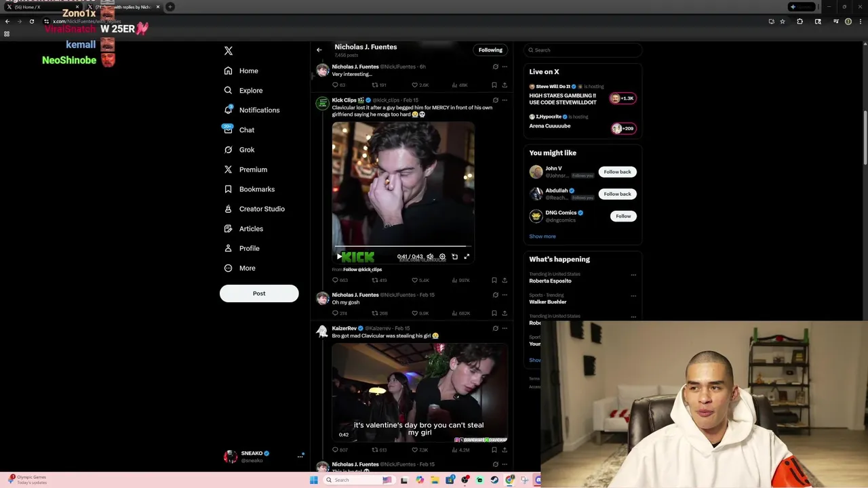Expand Kick Clips video to fullscreen
868x488 pixels.
click(x=467, y=257)
